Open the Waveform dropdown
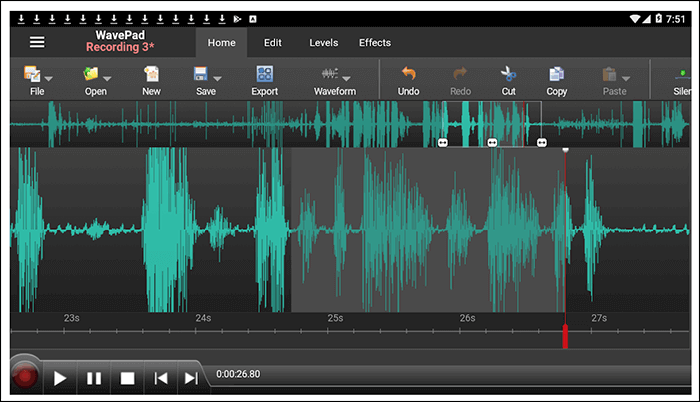 [x=346, y=77]
